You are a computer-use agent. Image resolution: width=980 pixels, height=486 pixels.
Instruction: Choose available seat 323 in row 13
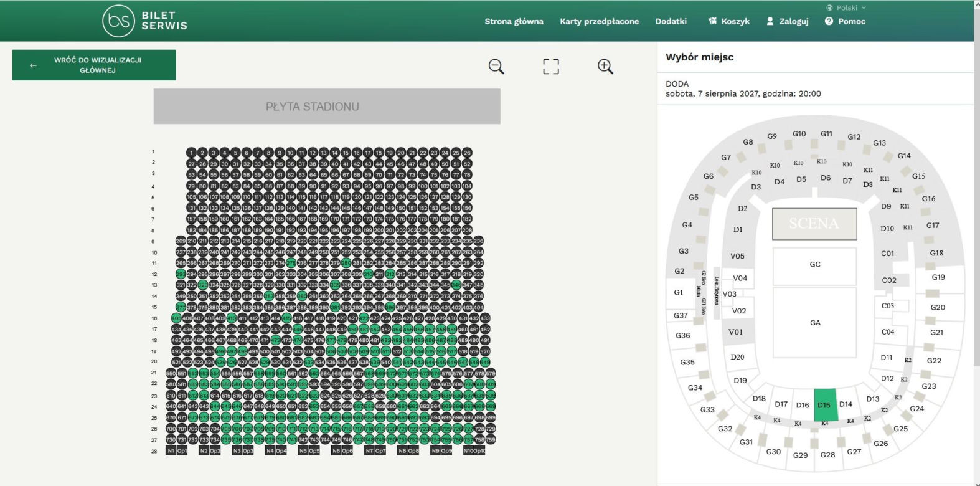coord(202,285)
